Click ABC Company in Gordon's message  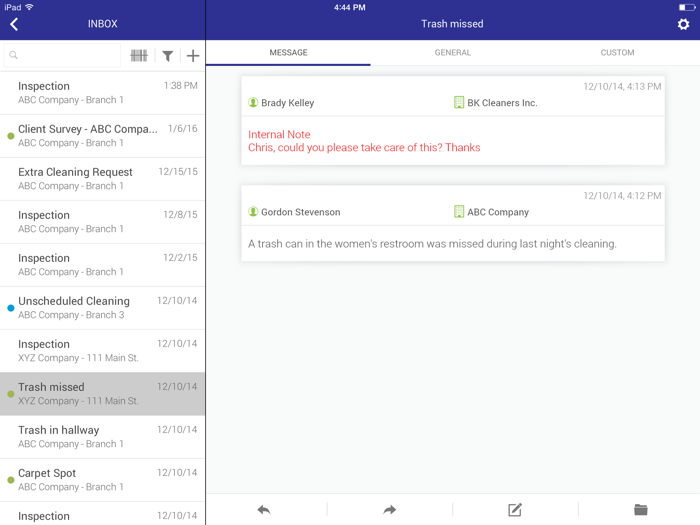point(497,212)
